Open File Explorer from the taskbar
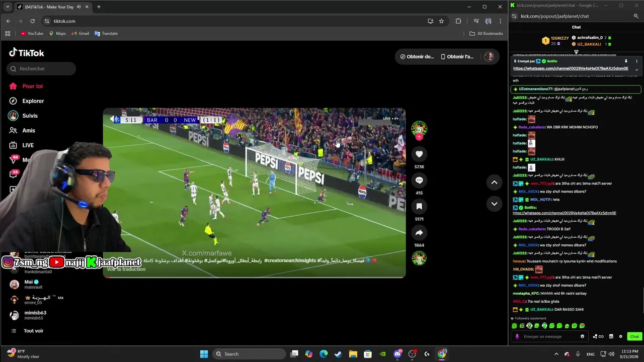 353,354
